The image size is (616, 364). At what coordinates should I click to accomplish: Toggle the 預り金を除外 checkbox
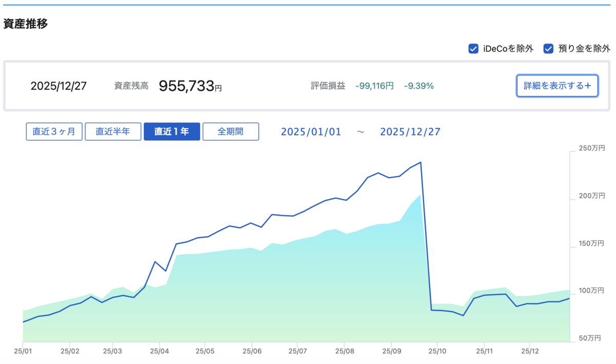[548, 49]
